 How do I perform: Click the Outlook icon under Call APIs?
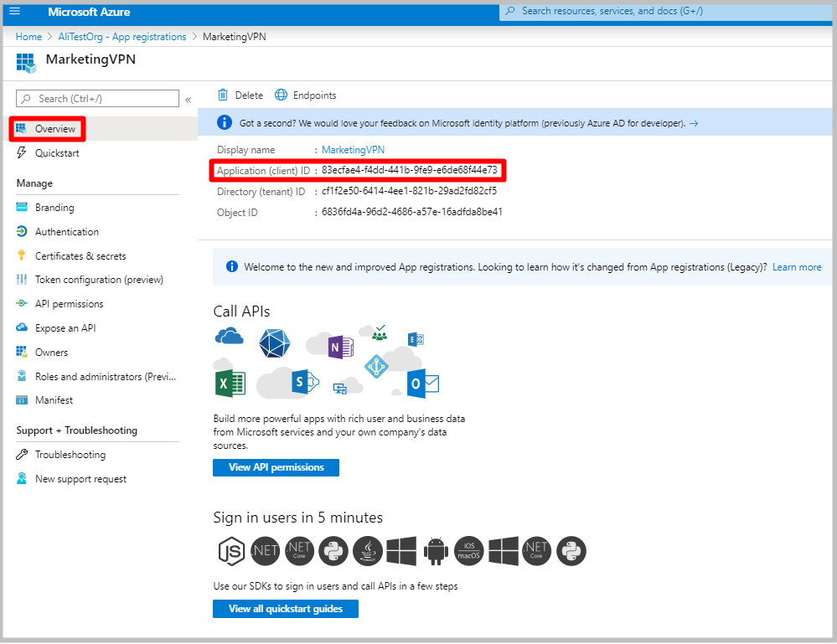(422, 384)
